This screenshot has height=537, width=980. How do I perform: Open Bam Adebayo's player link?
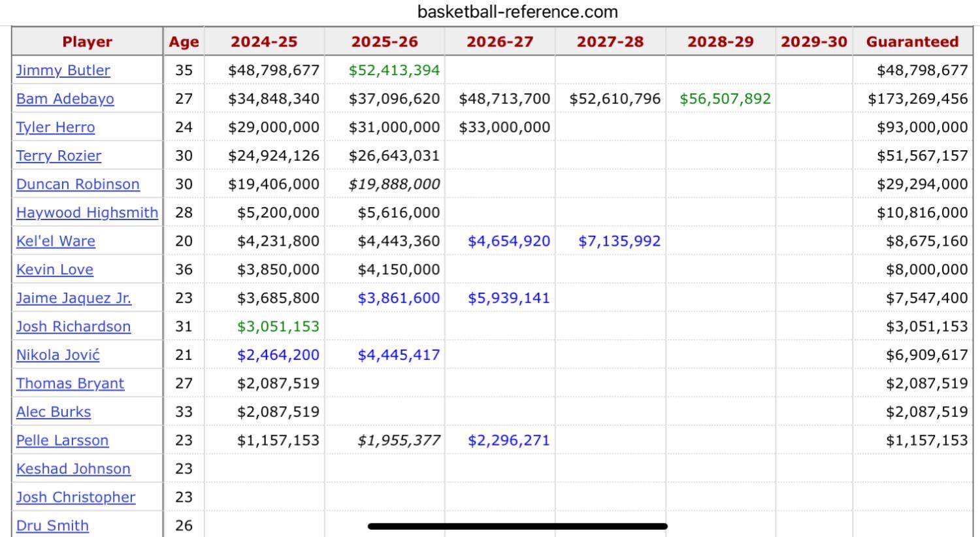pos(65,99)
